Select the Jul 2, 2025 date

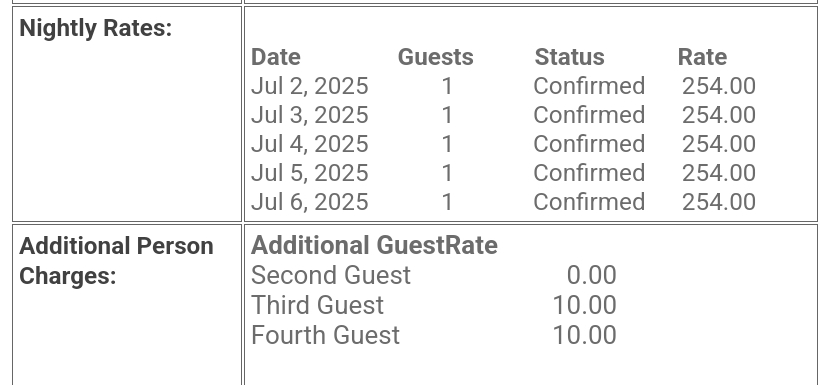pos(310,86)
